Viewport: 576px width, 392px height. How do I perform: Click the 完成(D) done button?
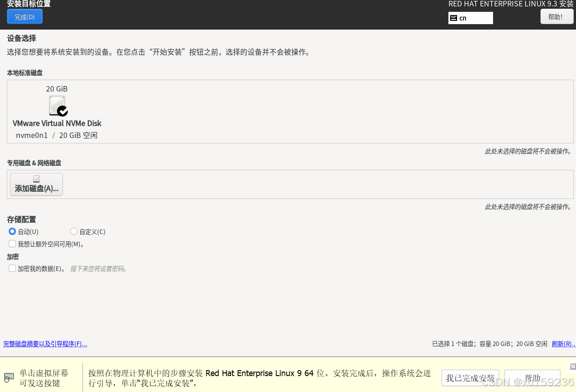tap(25, 17)
